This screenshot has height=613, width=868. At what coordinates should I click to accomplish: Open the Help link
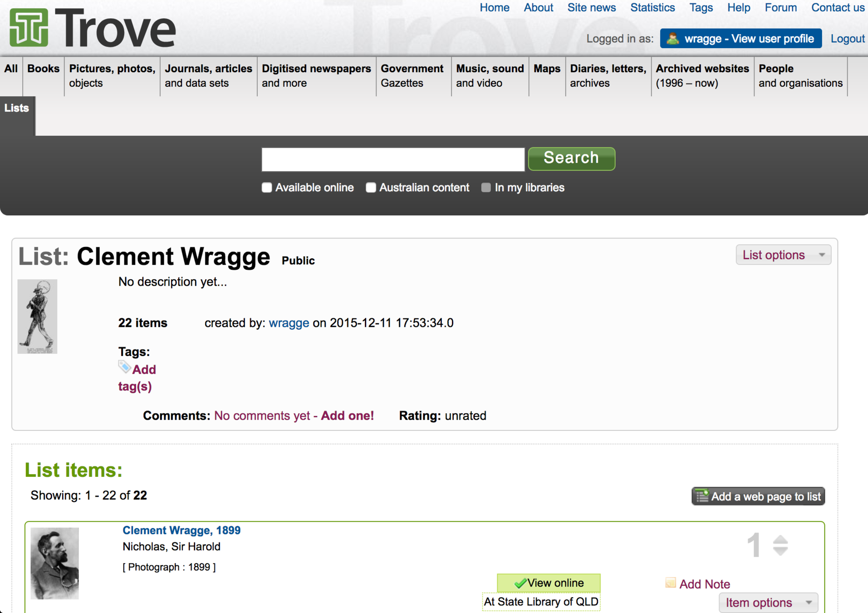739,8
